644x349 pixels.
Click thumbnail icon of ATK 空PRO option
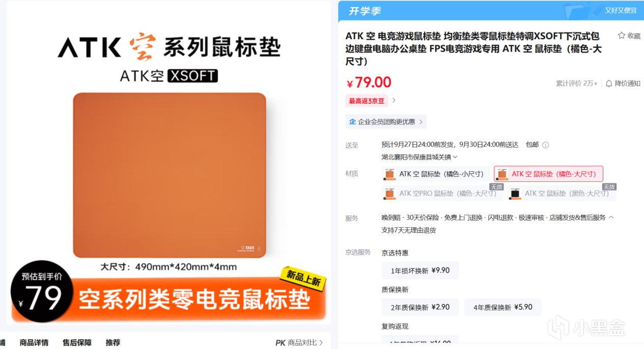390,194
